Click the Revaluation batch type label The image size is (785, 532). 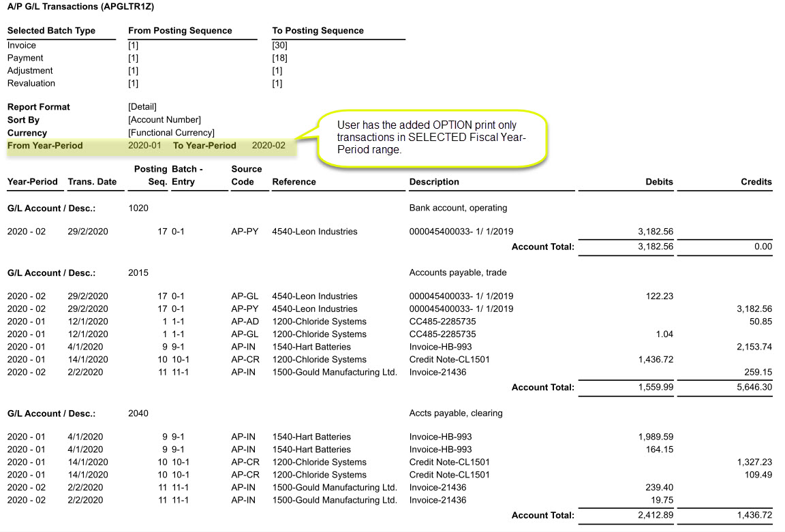coord(31,83)
